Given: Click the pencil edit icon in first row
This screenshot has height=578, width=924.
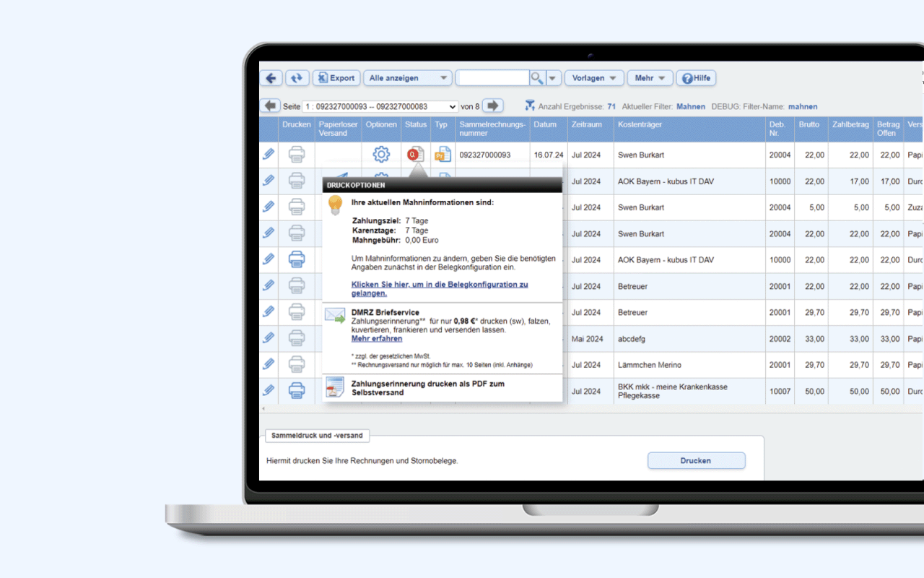Looking at the screenshot, I should (269, 154).
